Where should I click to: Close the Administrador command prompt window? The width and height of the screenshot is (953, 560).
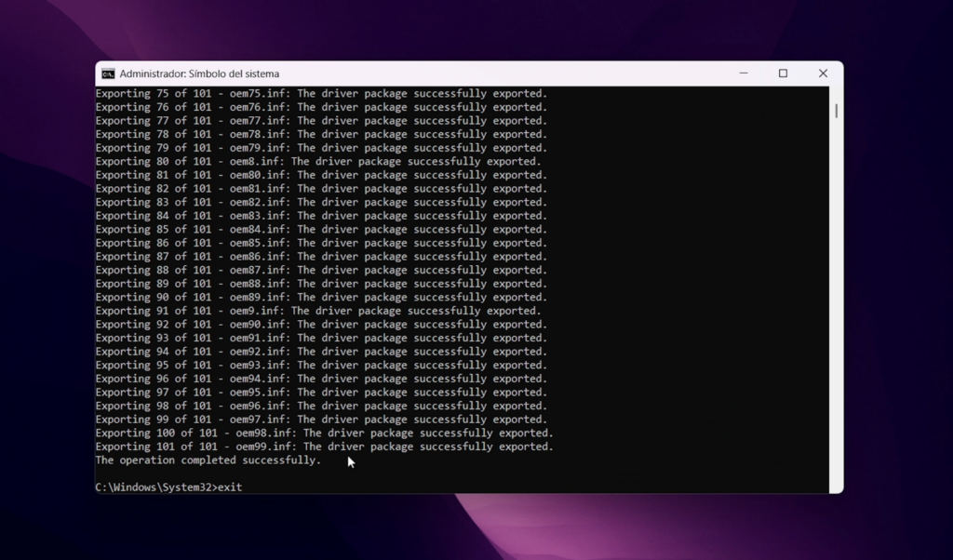pos(823,73)
